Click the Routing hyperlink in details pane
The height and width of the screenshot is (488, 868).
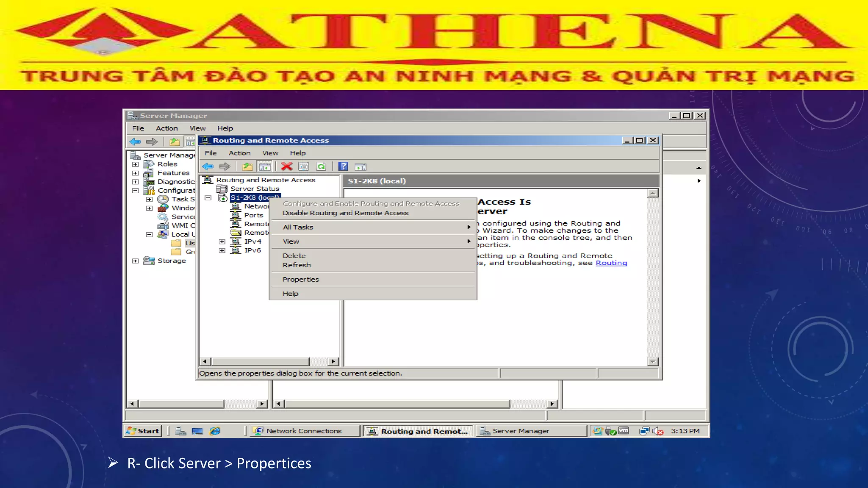[x=611, y=263]
